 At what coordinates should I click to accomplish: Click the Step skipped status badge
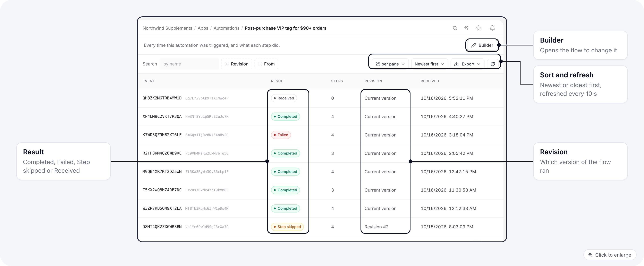click(287, 227)
